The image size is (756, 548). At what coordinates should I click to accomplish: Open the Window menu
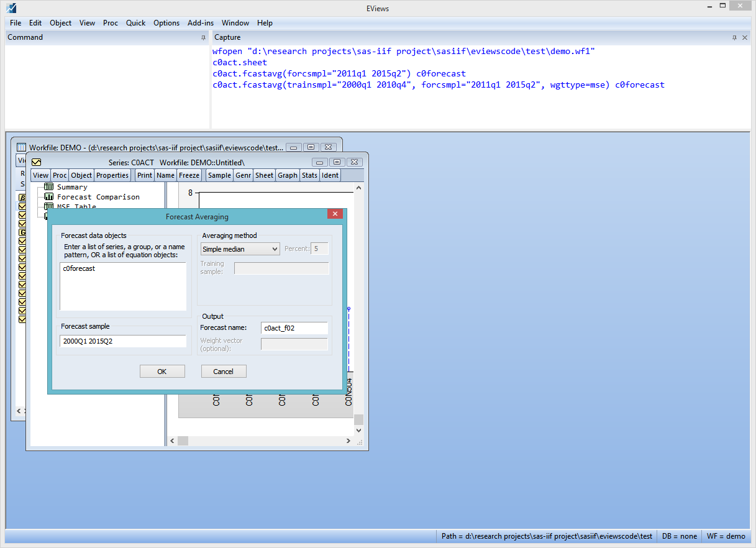click(235, 23)
